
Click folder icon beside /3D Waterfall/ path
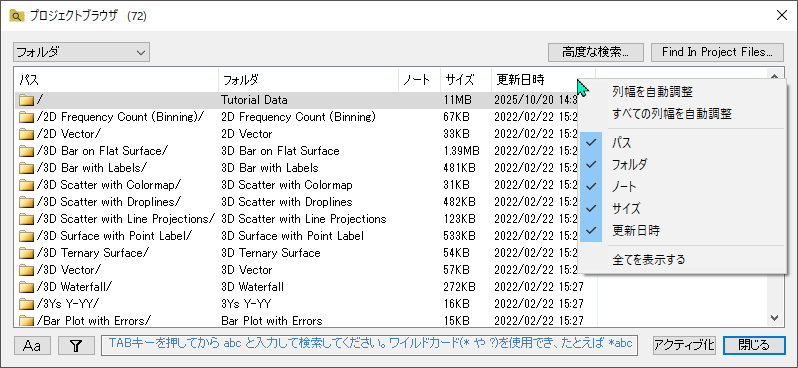tap(26, 287)
